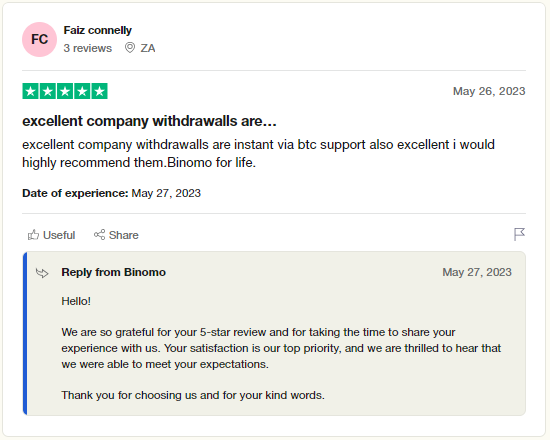Image resolution: width=550 pixels, height=440 pixels.
Task: Click the ZA country label
Action: [148, 48]
